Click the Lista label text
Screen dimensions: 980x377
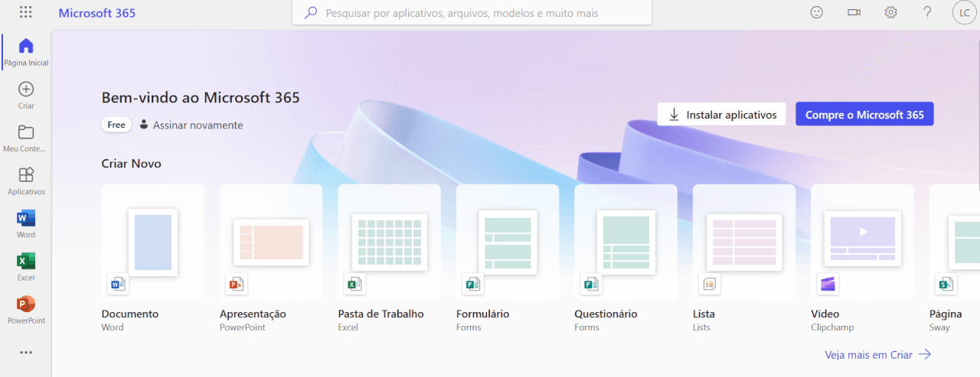(704, 314)
